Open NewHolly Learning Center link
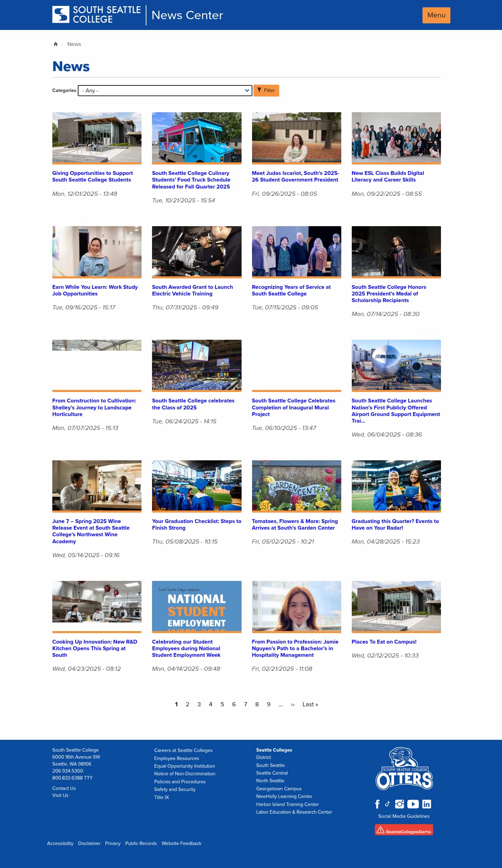 pos(284,796)
